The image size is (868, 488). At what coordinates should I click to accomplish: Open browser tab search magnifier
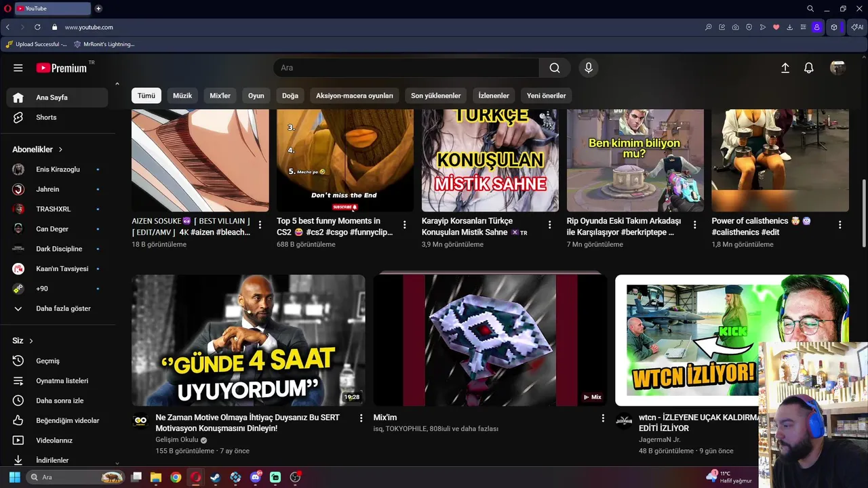tap(810, 9)
